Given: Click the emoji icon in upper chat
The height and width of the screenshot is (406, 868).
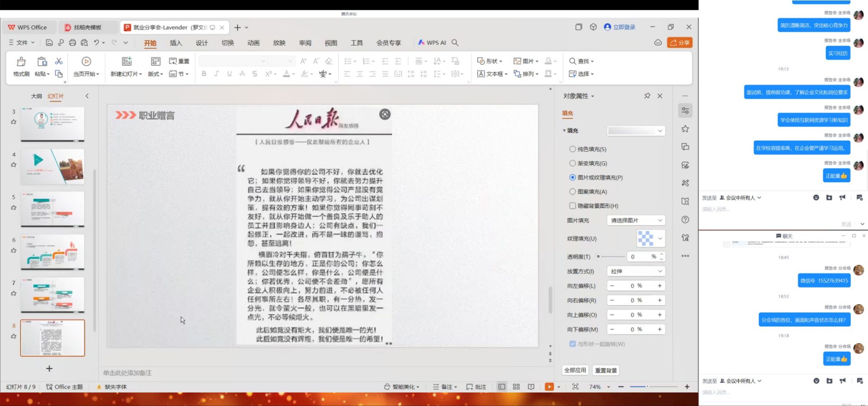Looking at the screenshot, I should point(816,198).
